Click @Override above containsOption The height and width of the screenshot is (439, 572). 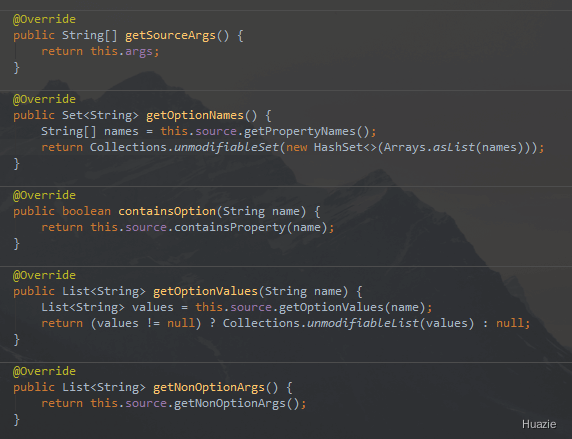[44, 195]
